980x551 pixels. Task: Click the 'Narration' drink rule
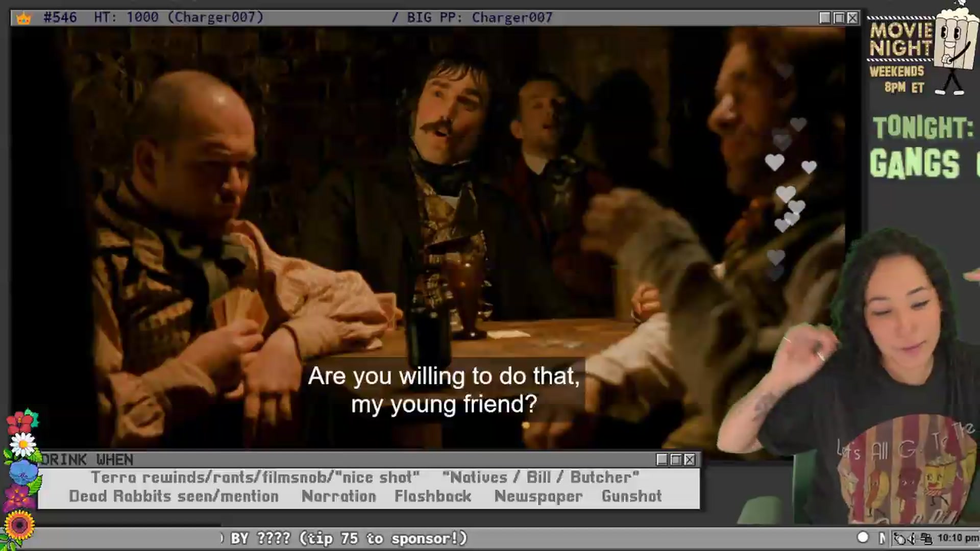[339, 496]
